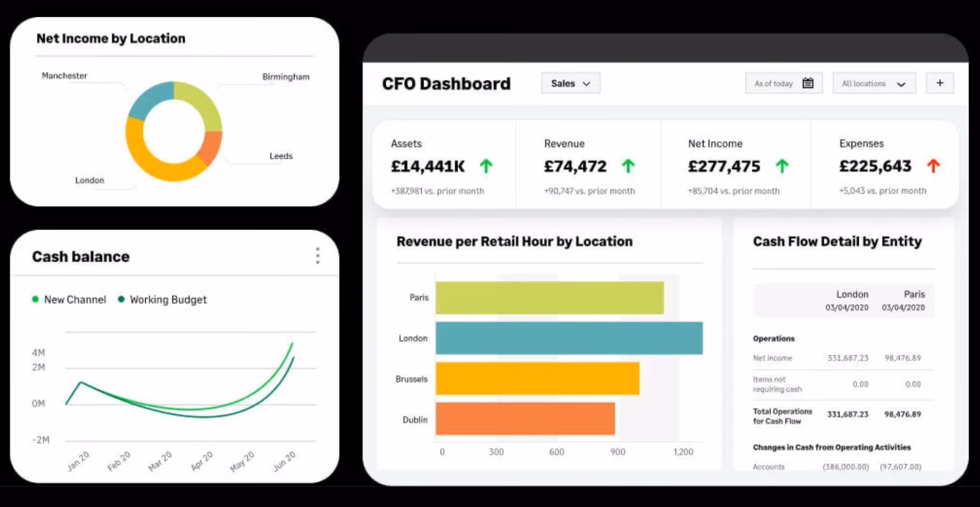The width and height of the screenshot is (980, 507).
Task: Click Revenue per Retail Hour by Location heading
Action: pyautogui.click(x=514, y=242)
